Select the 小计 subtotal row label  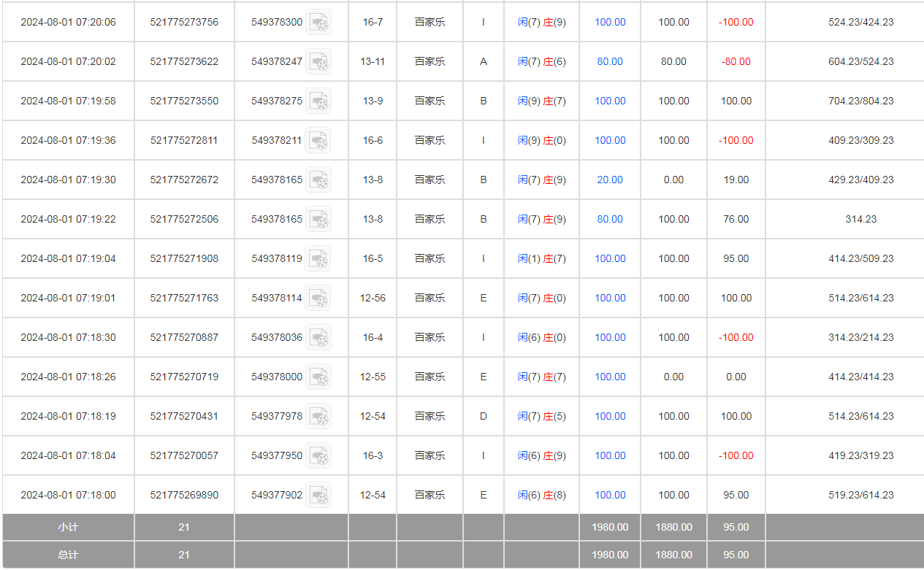68,527
